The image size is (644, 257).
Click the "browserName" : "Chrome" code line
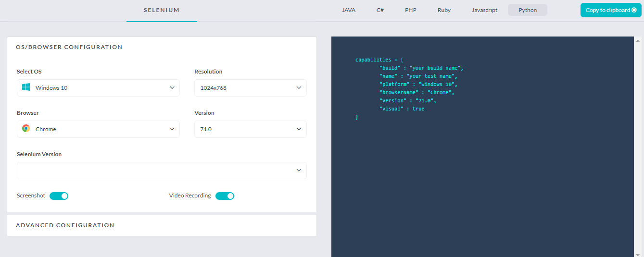click(x=417, y=92)
